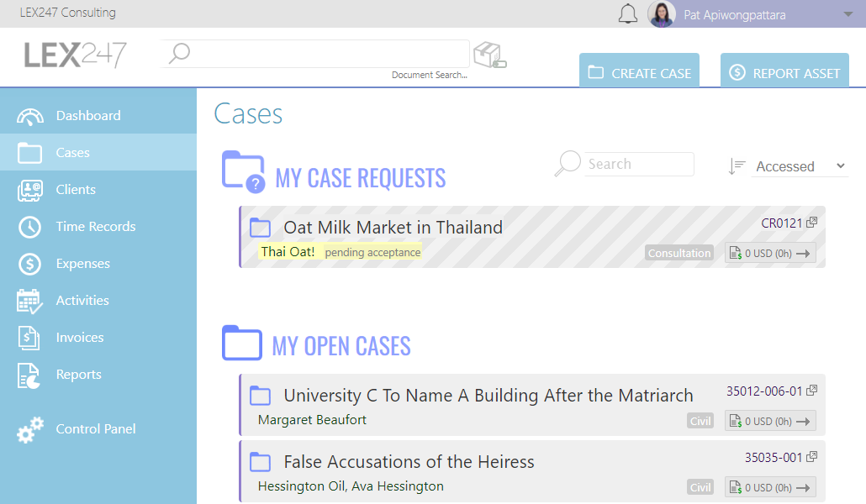Click the My Open Cases folder icon

pos(242,343)
